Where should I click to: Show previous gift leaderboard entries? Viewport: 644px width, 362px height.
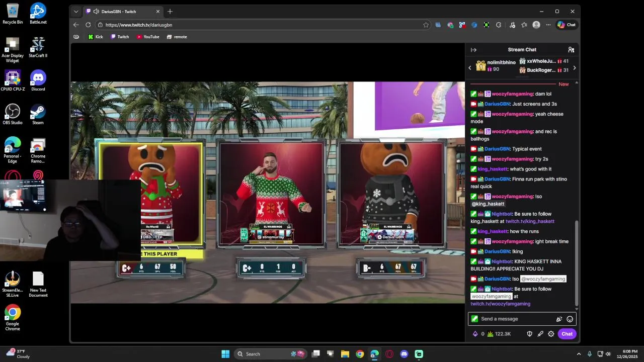[x=470, y=68]
